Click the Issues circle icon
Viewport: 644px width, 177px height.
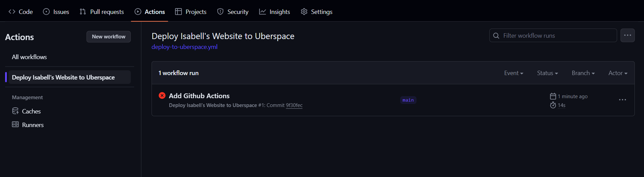pyautogui.click(x=46, y=12)
